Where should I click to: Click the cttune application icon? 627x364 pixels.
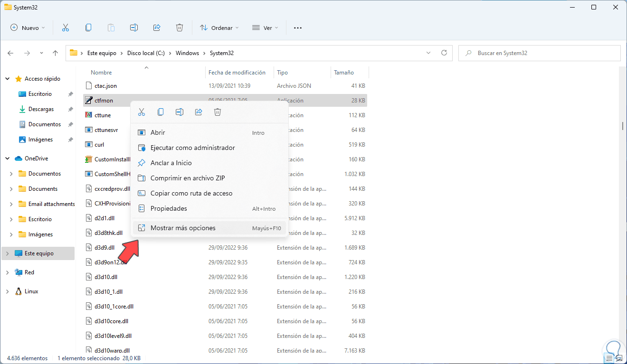(88, 115)
